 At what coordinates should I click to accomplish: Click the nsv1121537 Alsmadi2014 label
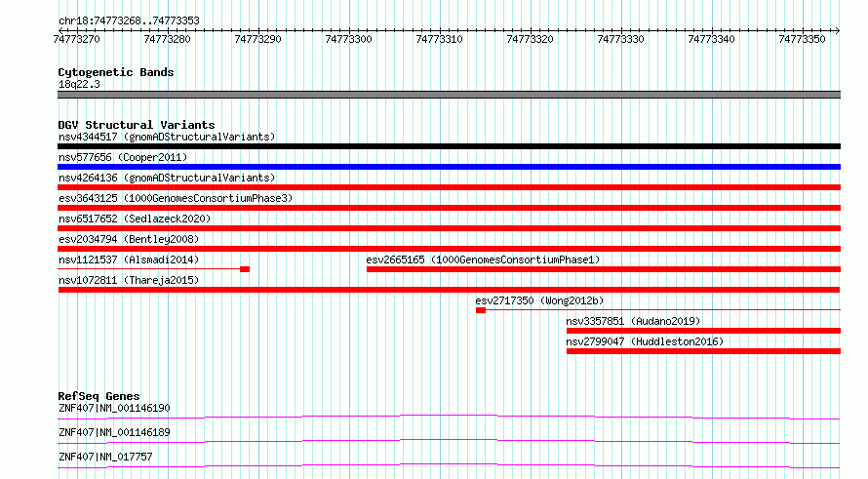pos(129,259)
